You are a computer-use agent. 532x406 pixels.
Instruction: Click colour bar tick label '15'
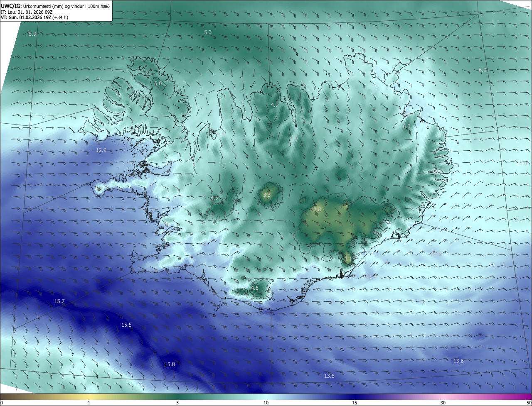[x=355, y=403]
